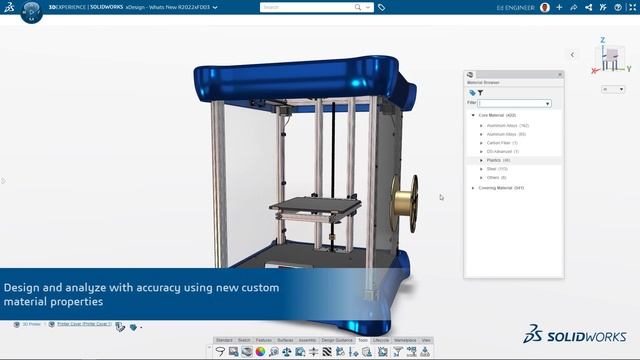Collapse the side panel with left chevron
The image size is (640, 360).
[x=572, y=55]
